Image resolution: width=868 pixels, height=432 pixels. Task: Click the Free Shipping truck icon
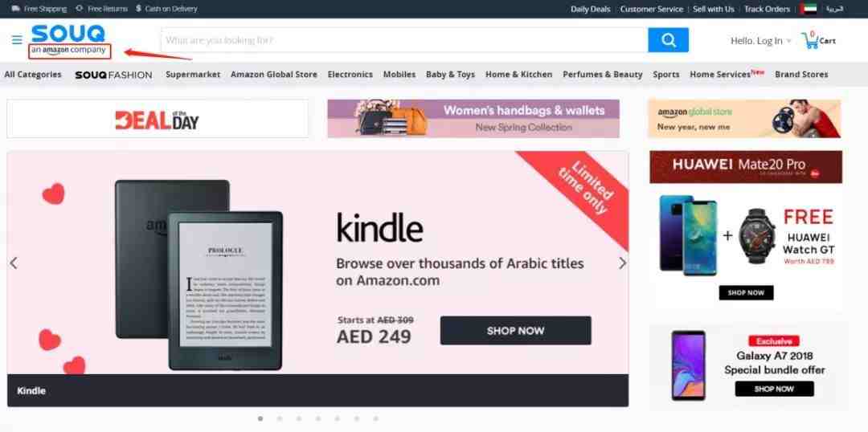tap(15, 9)
